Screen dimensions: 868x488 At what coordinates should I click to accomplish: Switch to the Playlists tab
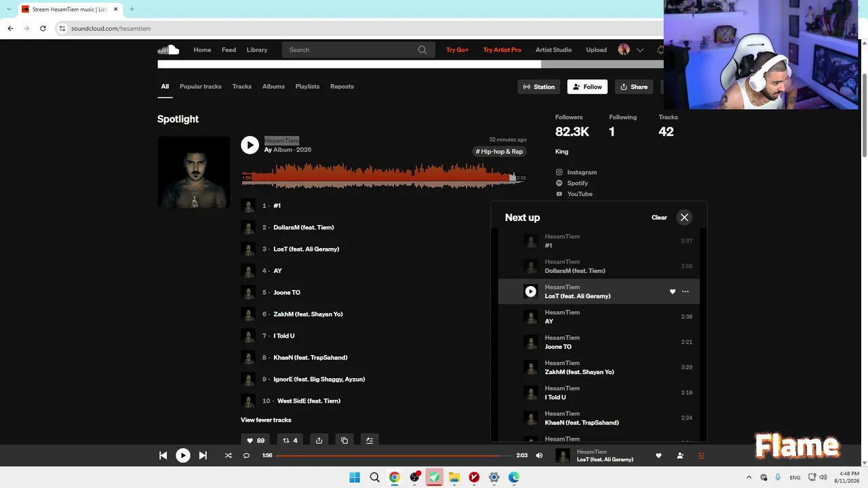(x=307, y=87)
